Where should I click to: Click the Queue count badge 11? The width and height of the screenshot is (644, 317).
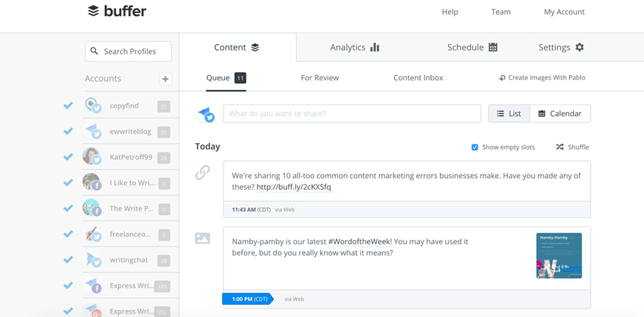tap(241, 78)
